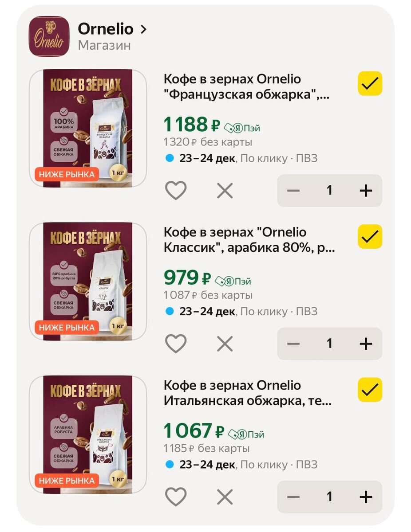Remove French roast coffee with X icon

click(x=225, y=191)
